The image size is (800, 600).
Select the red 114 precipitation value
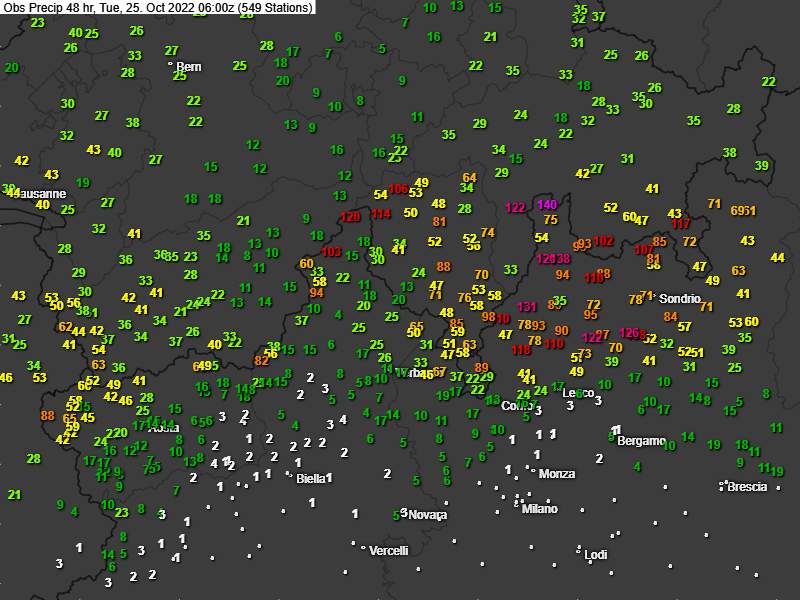[x=381, y=213]
